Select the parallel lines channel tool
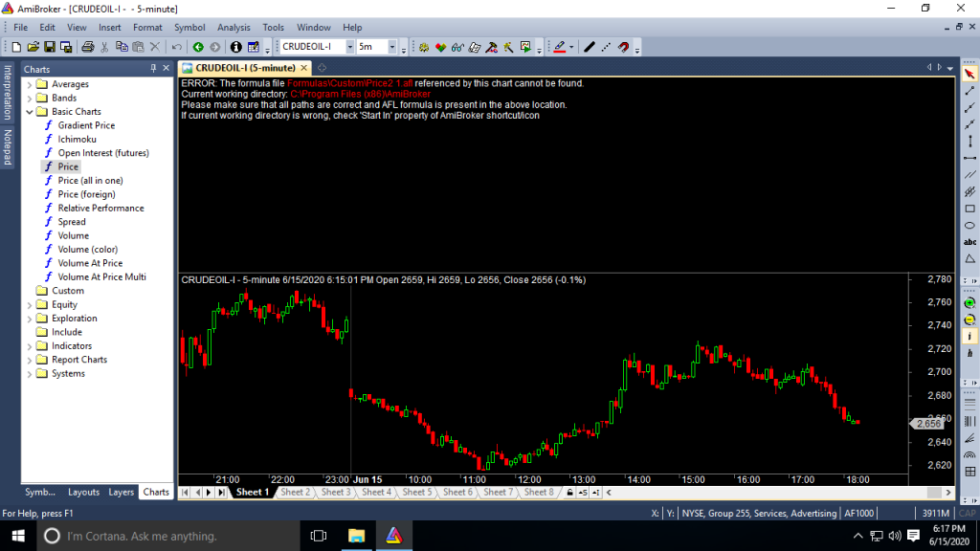Image resolution: width=980 pixels, height=551 pixels. coord(969,175)
